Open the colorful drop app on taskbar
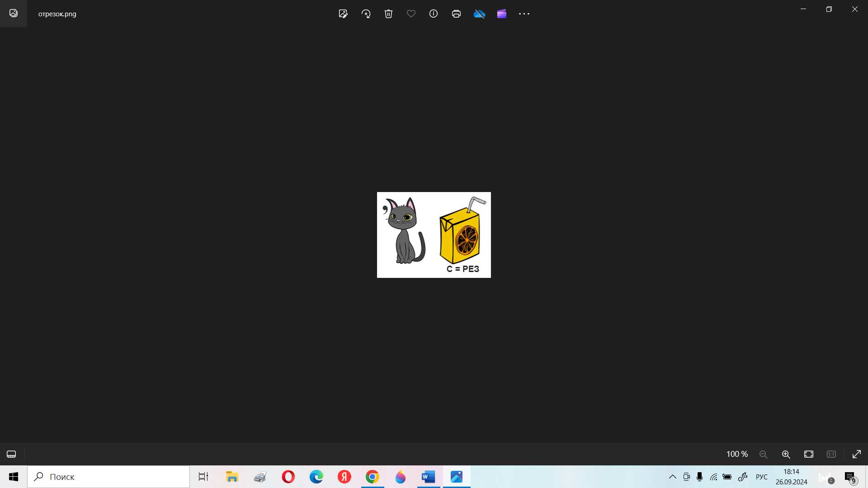This screenshot has width=868, height=488. click(x=401, y=477)
